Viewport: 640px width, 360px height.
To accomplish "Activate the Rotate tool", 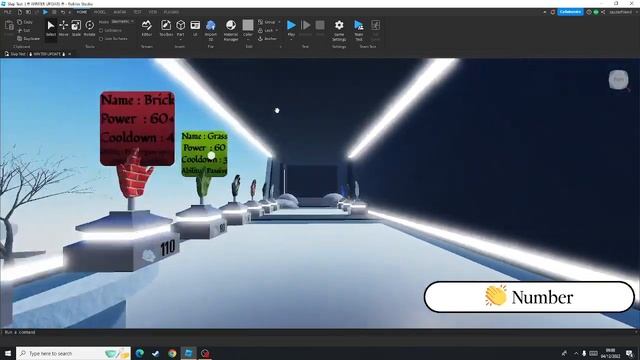I will [x=89, y=29].
